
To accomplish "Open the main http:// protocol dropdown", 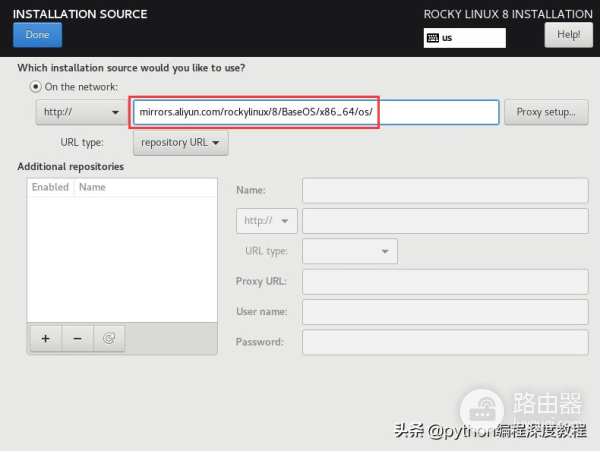I will [x=80, y=112].
